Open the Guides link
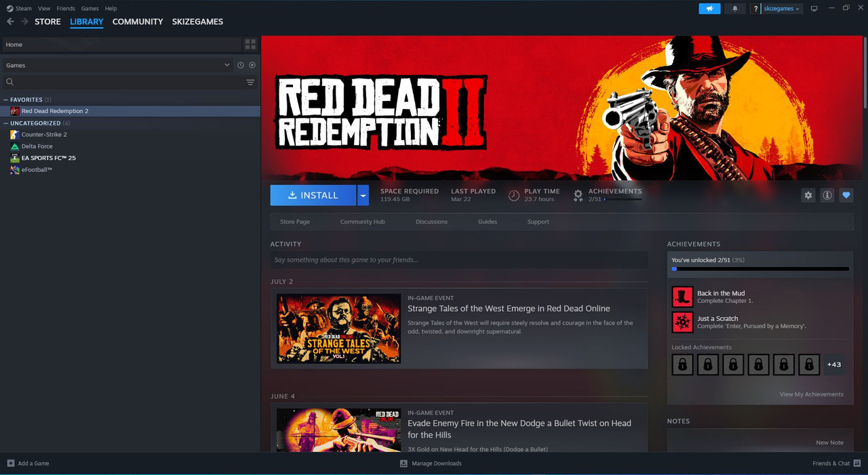The width and height of the screenshot is (868, 475). [488, 222]
